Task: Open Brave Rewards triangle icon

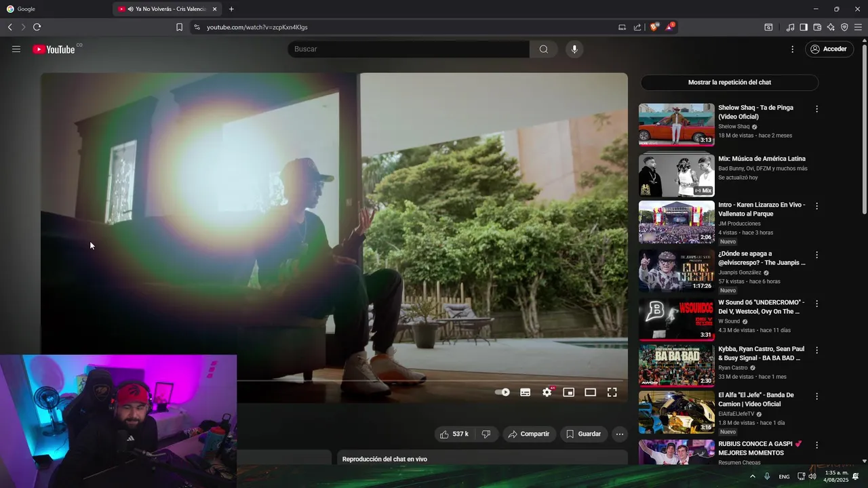Action: click(x=670, y=27)
